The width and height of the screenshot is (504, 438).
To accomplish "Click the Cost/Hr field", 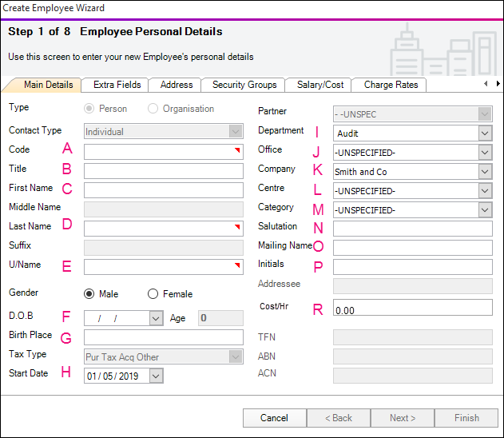I will coord(412,309).
